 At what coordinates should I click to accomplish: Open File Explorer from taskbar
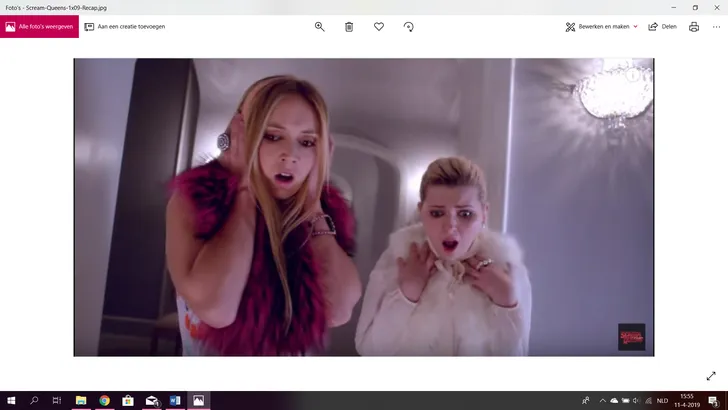81,400
